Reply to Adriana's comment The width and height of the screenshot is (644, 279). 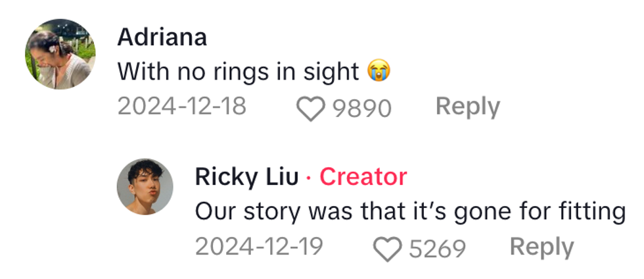[x=467, y=107]
